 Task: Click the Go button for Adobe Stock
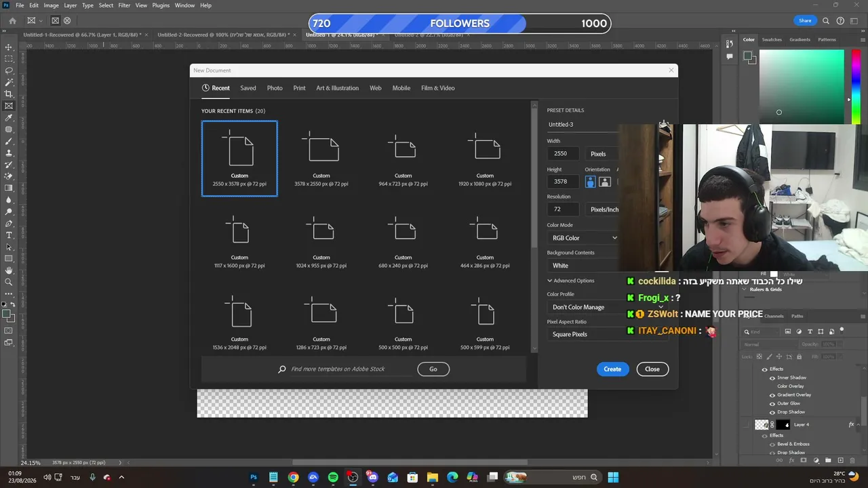tap(433, 369)
